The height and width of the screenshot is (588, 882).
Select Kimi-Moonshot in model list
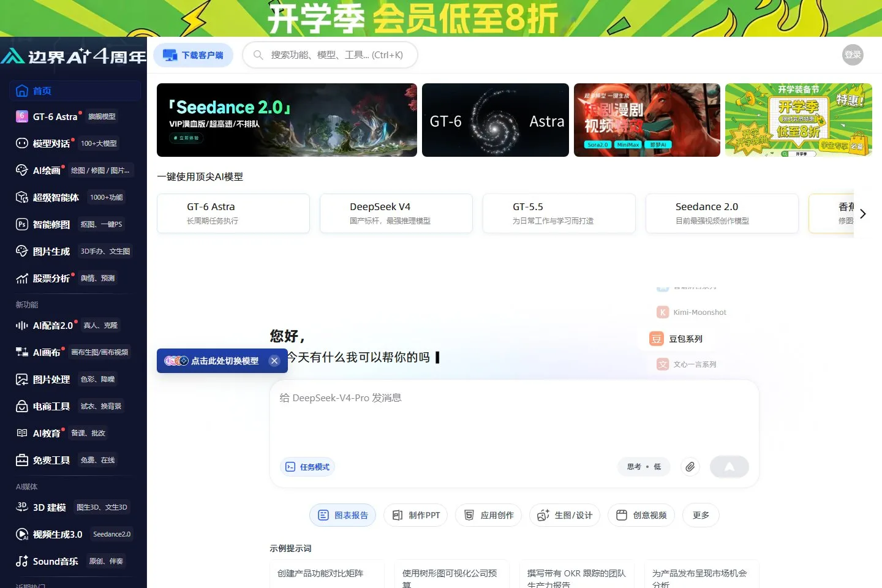point(692,312)
